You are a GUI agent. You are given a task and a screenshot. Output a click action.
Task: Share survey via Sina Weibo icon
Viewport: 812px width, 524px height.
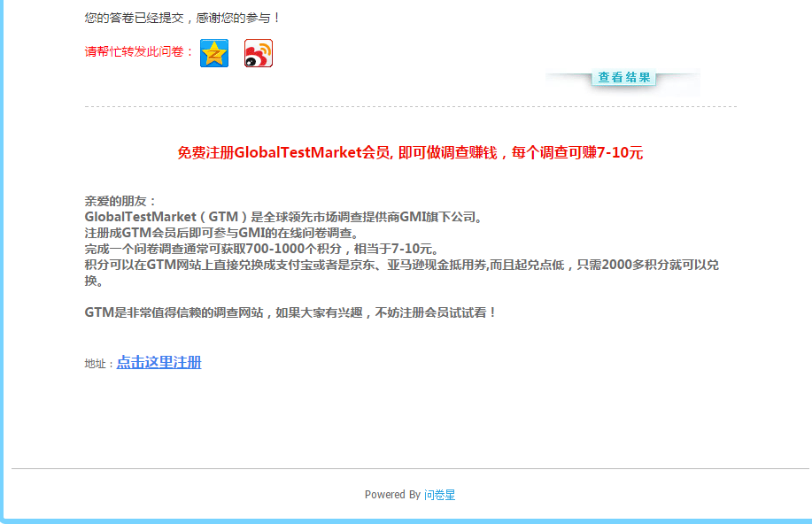point(259,53)
